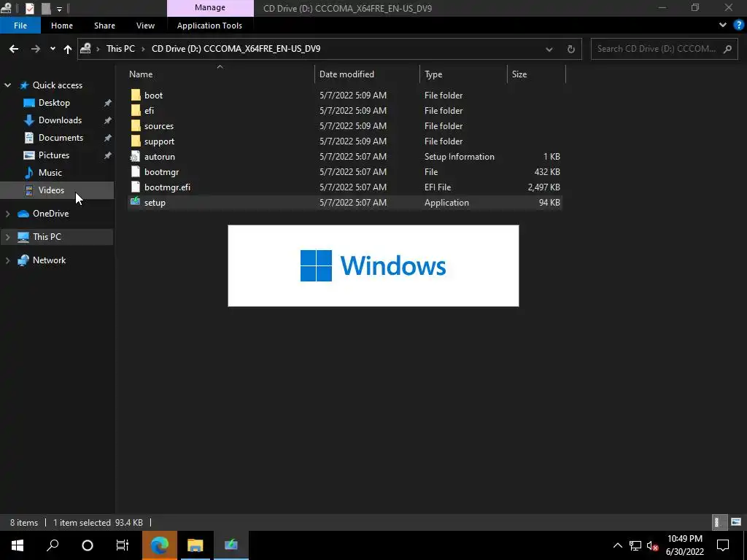The image size is (747, 560).
Task: Open Documents in the sidebar
Action: pos(61,138)
